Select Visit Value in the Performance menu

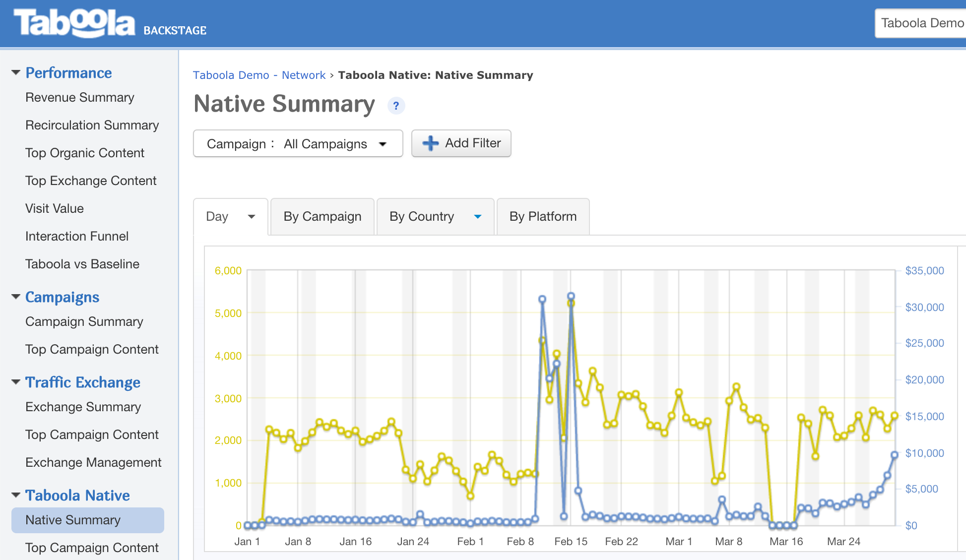(x=55, y=208)
